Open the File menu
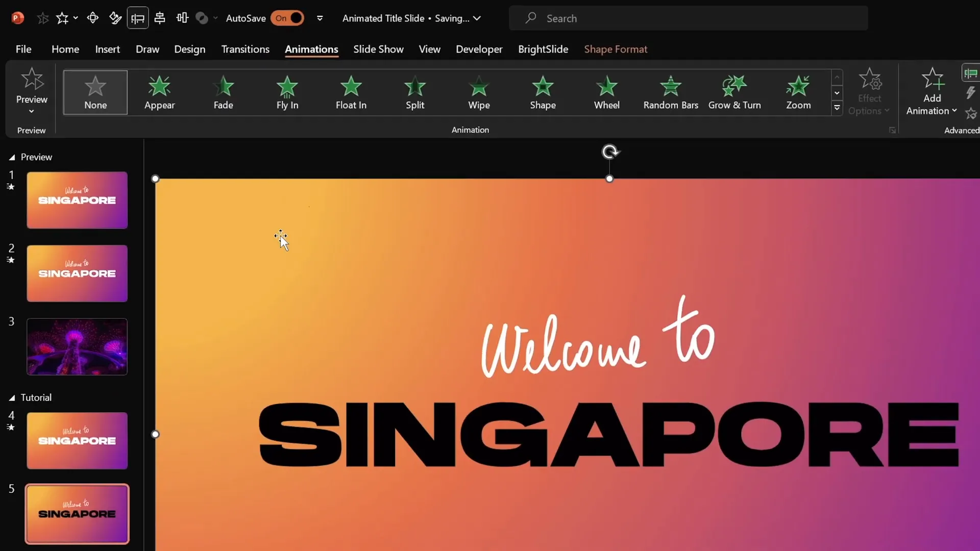 [23, 49]
